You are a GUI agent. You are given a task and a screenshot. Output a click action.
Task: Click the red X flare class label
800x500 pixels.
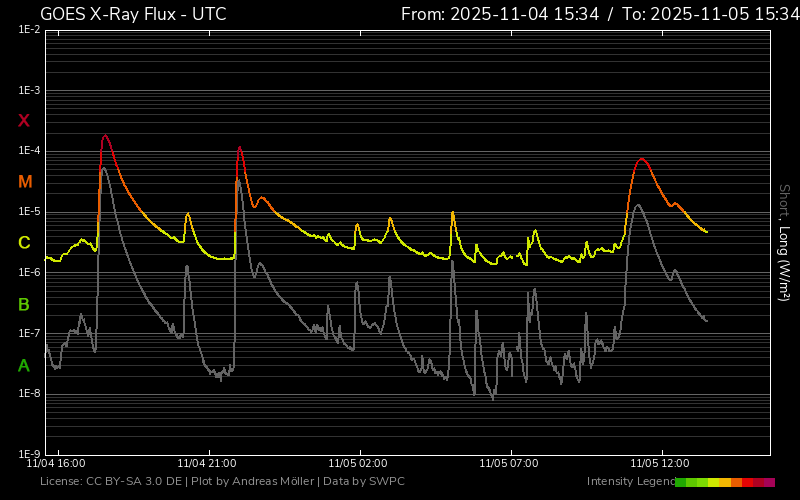(24, 121)
